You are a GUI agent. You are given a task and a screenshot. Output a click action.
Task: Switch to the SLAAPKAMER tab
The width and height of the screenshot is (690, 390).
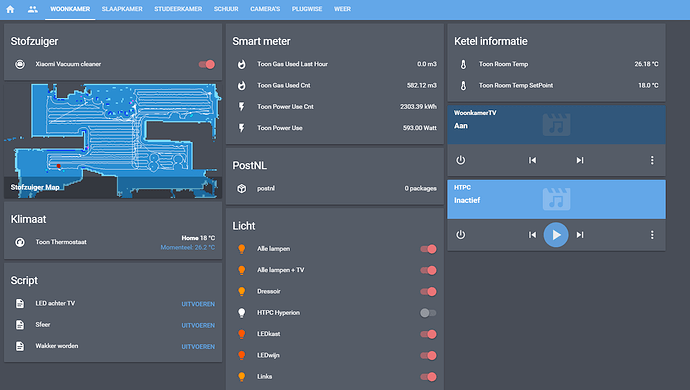pyautogui.click(x=122, y=9)
